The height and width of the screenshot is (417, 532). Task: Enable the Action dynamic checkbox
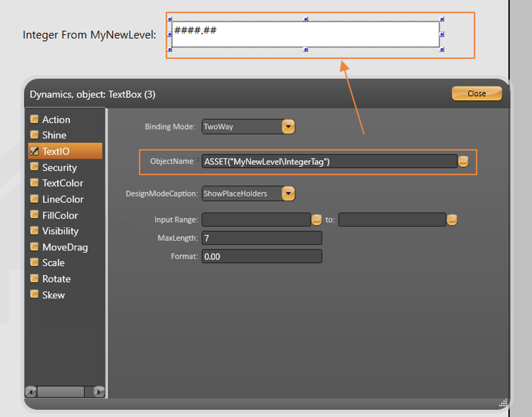[34, 119]
